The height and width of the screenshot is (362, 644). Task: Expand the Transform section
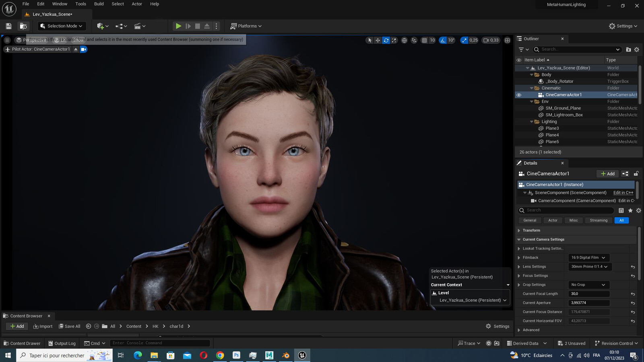(519, 230)
